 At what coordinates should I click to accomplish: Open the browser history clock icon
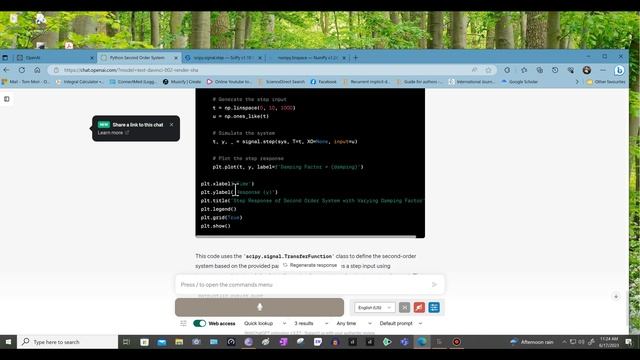click(x=555, y=70)
